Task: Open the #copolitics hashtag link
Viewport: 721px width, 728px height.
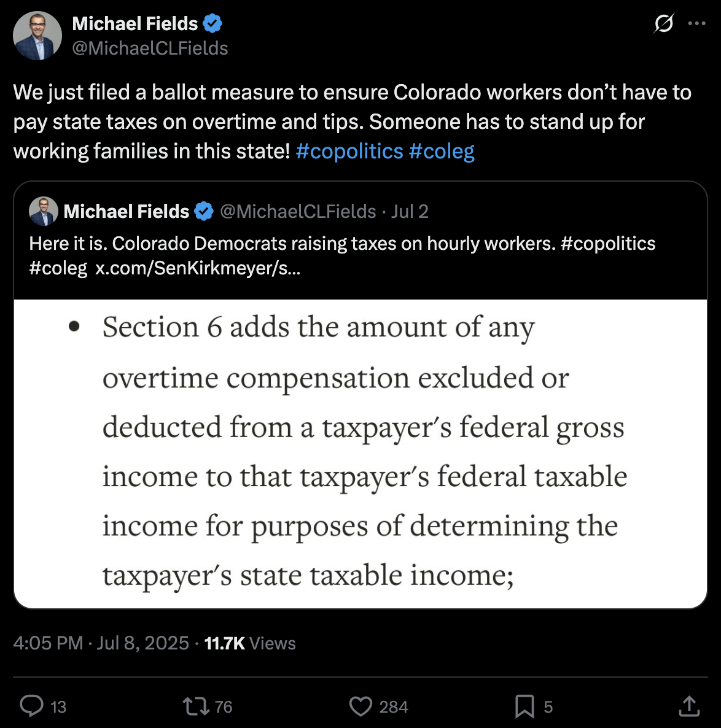Action: point(349,151)
